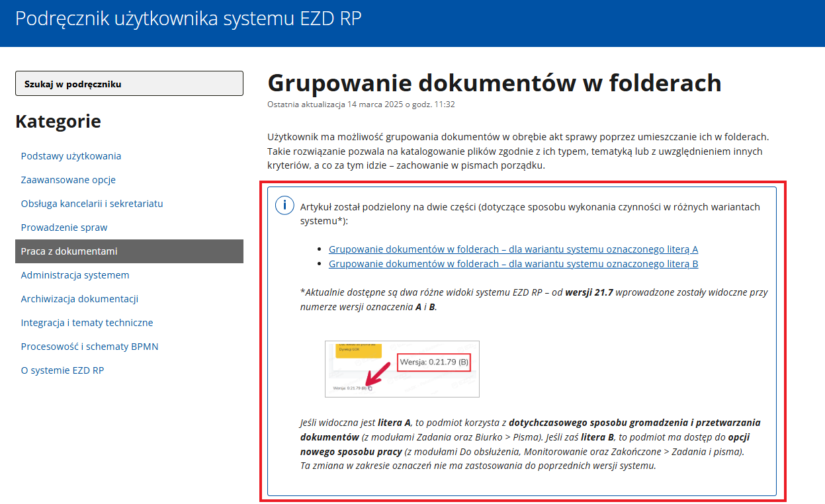Image resolution: width=825 pixels, height=504 pixels.
Task: Open the 'Zaawansowane opcje' category
Action: pos(68,180)
